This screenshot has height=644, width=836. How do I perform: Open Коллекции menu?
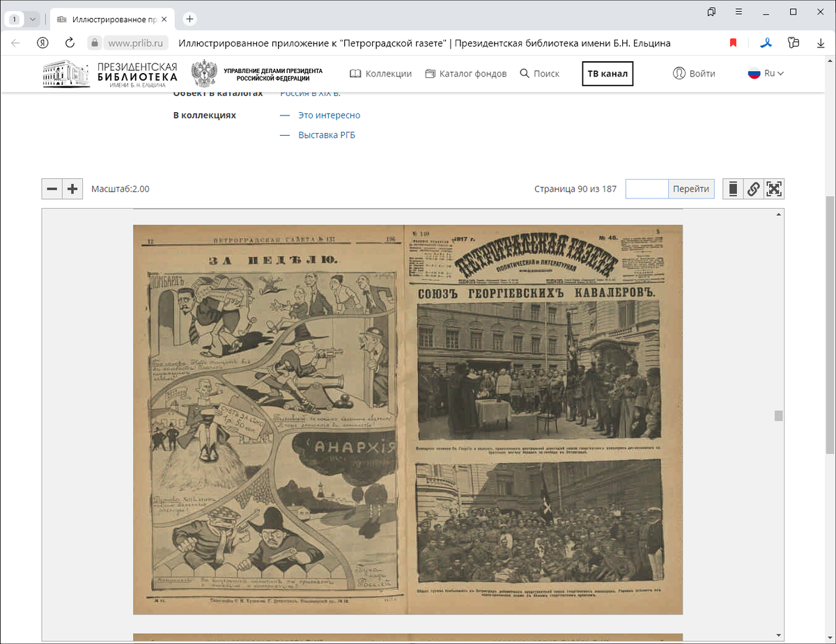coord(380,73)
